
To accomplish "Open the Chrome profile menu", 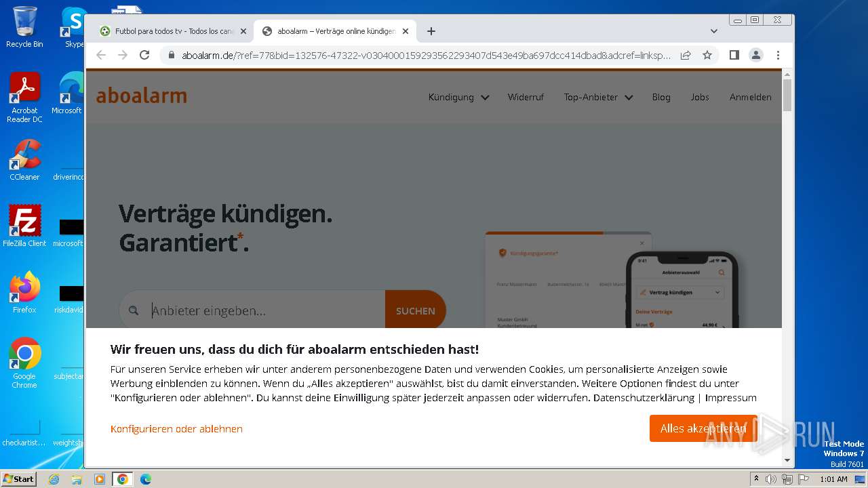I will [756, 55].
